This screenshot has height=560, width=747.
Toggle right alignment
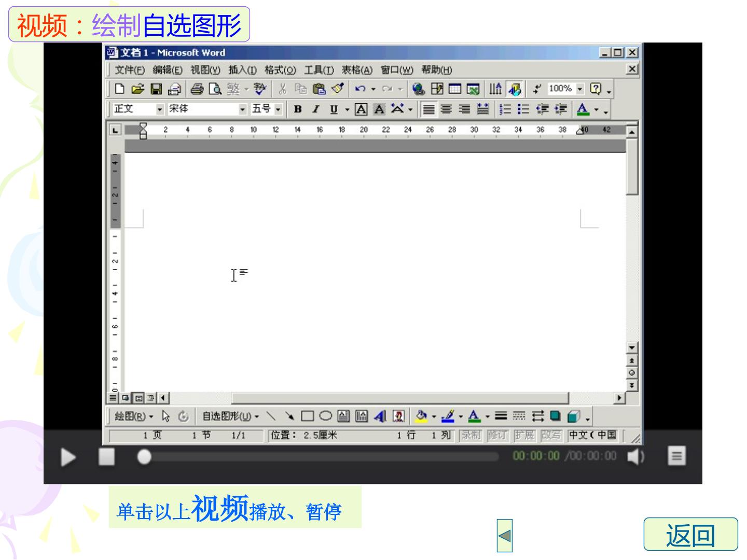click(x=464, y=109)
